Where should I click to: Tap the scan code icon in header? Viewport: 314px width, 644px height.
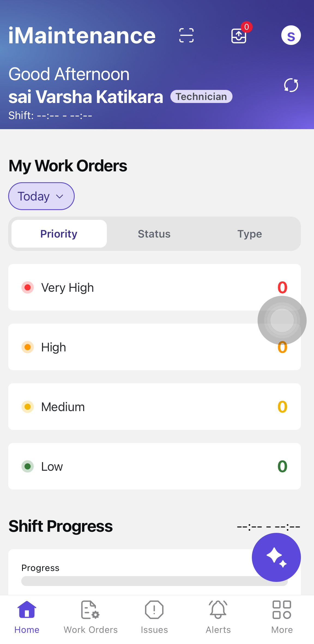186,35
